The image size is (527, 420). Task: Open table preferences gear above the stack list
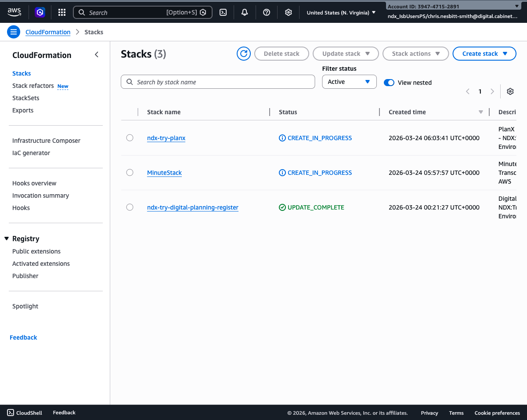pos(510,91)
